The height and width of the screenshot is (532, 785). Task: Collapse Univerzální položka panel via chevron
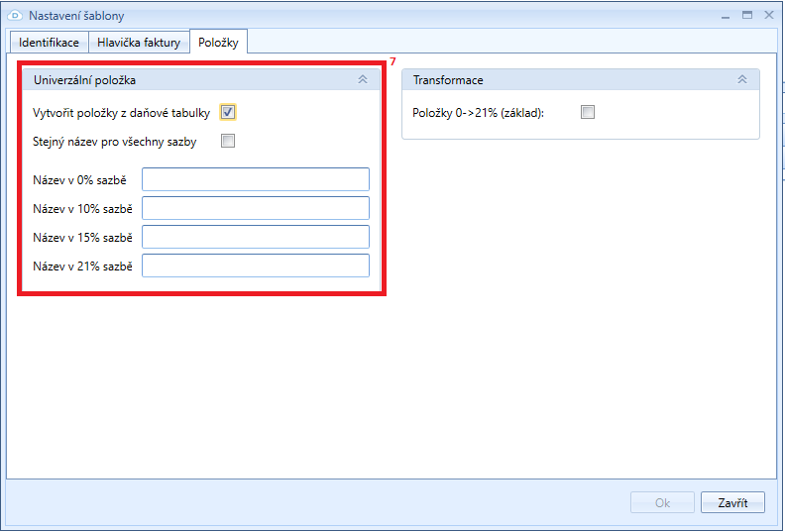363,80
